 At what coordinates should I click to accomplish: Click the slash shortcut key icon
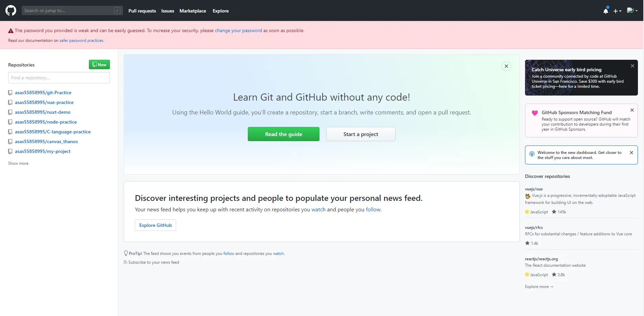[117, 10]
